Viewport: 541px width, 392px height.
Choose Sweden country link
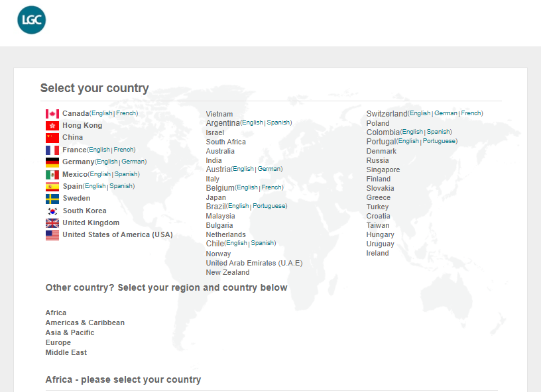[77, 199]
